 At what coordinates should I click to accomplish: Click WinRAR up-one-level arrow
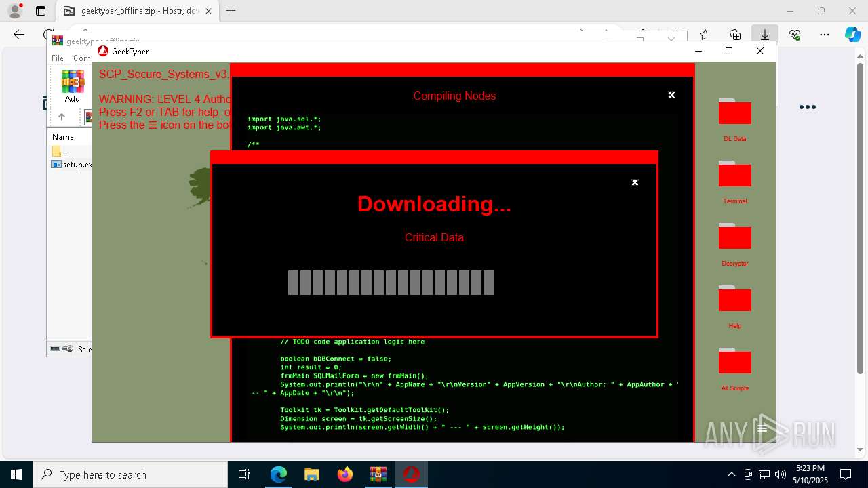(62, 117)
